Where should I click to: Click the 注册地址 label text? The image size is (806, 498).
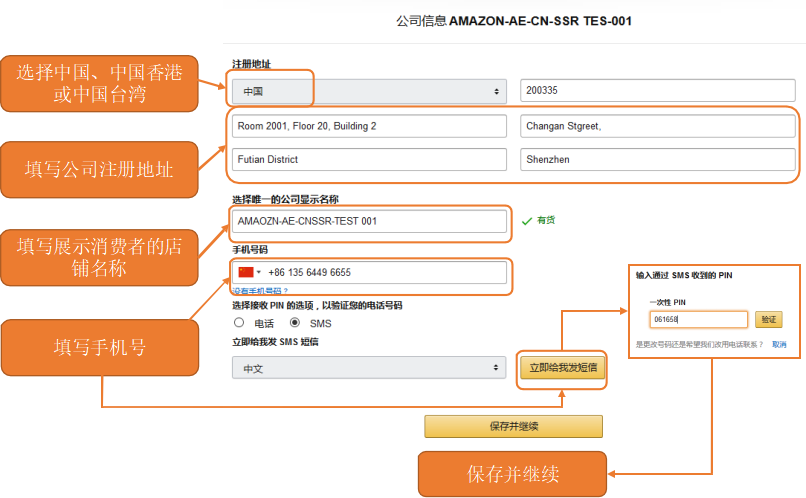tap(251, 64)
